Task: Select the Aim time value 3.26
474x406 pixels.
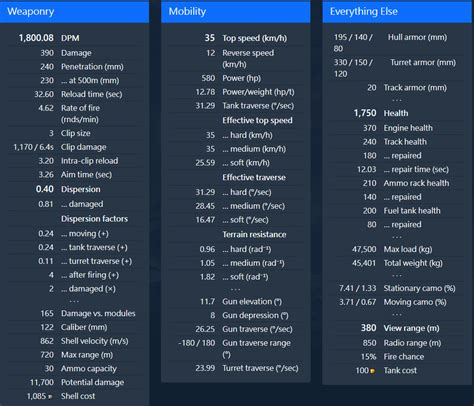Action: (46, 175)
